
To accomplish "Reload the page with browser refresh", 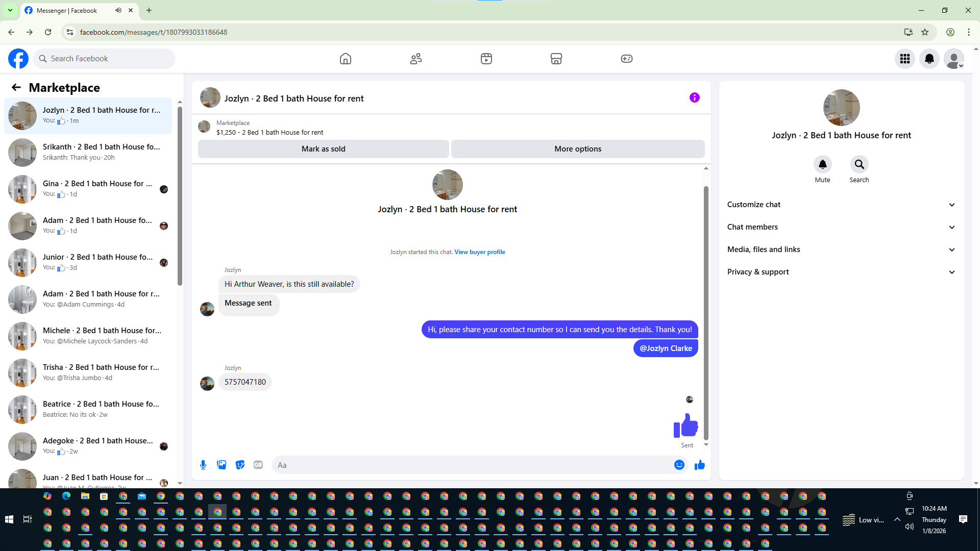I will click(x=48, y=32).
